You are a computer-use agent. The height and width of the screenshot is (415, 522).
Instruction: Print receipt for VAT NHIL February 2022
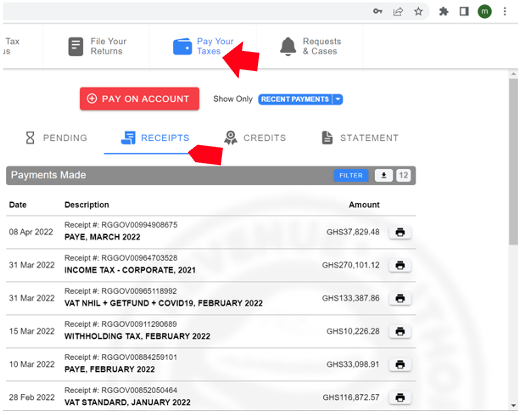(400, 298)
